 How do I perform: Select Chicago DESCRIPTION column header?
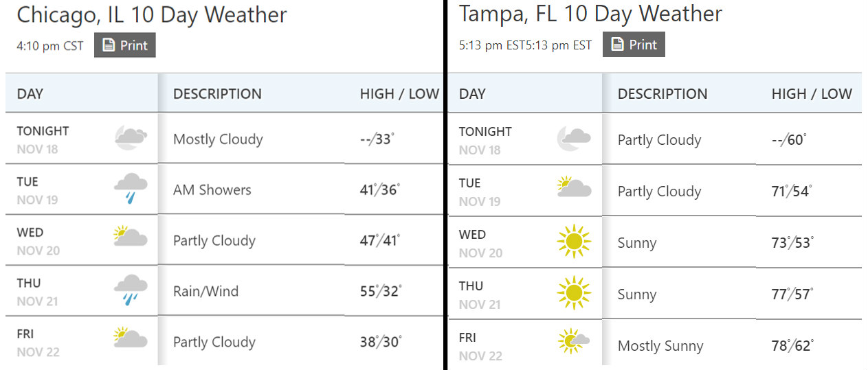click(x=217, y=94)
